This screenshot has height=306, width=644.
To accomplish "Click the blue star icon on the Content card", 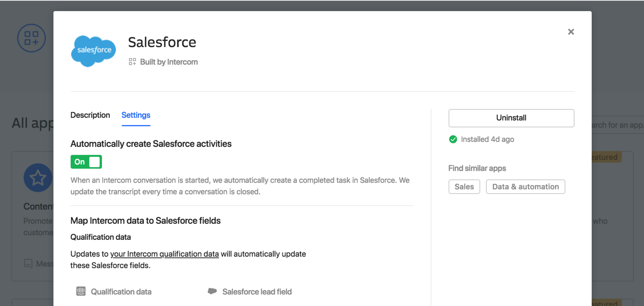I will [x=38, y=177].
